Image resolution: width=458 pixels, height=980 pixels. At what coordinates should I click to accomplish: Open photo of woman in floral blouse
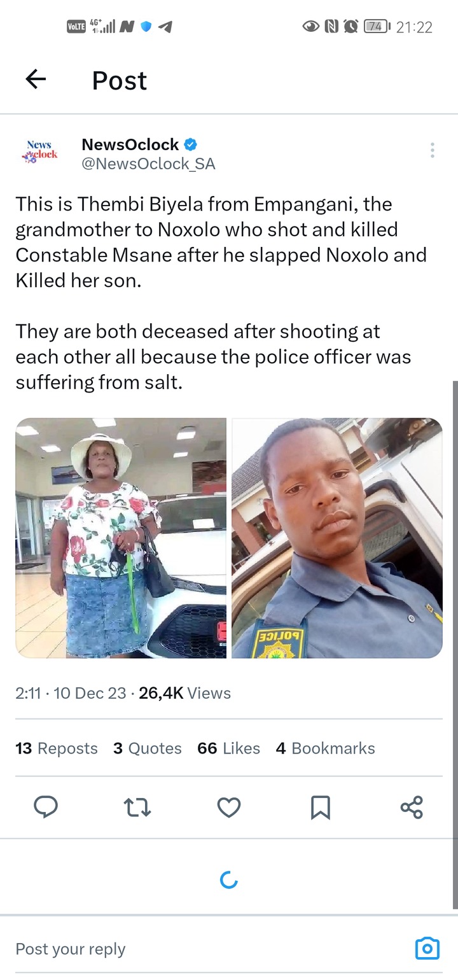click(121, 538)
